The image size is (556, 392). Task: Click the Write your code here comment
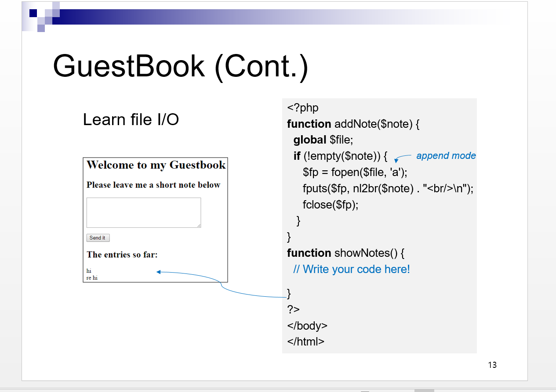pos(352,269)
